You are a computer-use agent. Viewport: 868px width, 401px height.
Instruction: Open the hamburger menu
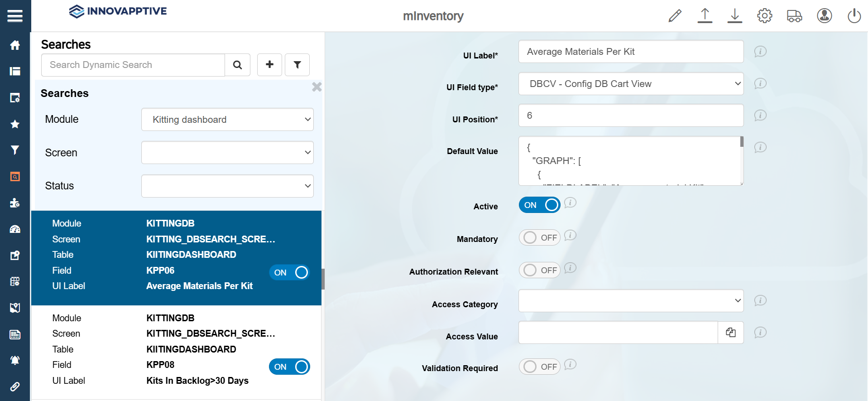(x=15, y=16)
